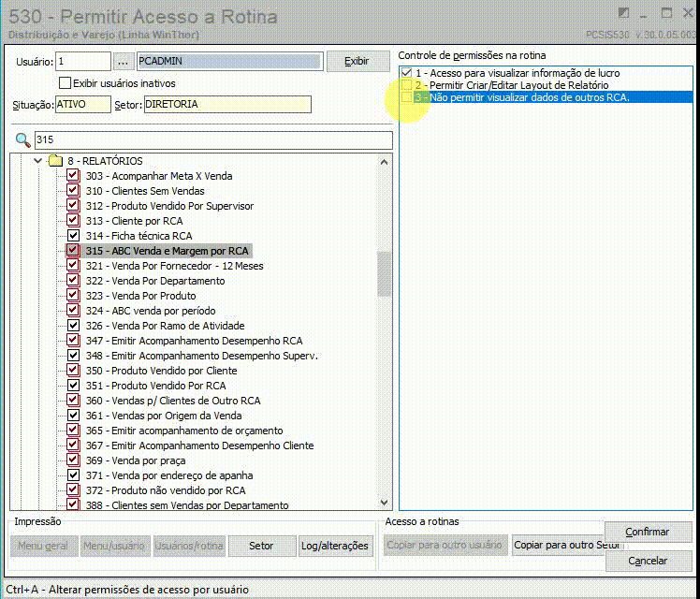
Task: Click the Usuários/rotina print button
Action: 189,546
